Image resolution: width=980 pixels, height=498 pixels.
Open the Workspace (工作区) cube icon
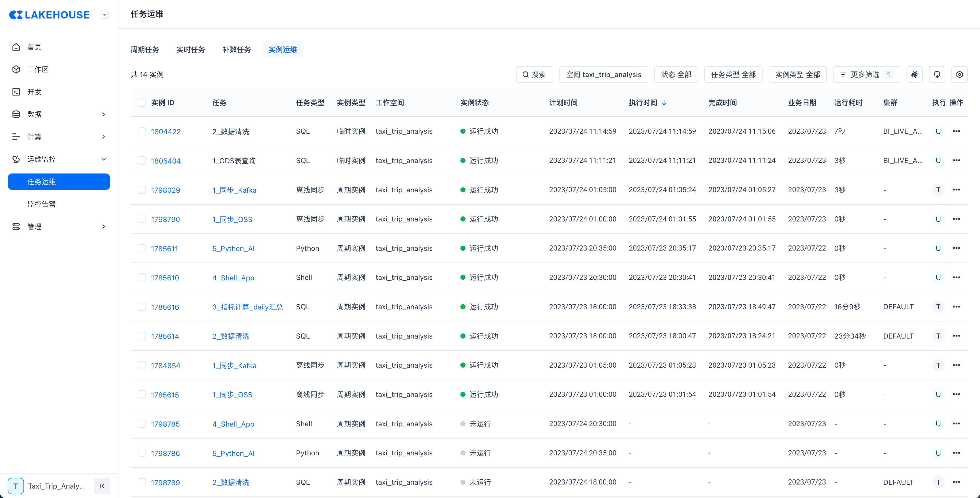pyautogui.click(x=16, y=70)
